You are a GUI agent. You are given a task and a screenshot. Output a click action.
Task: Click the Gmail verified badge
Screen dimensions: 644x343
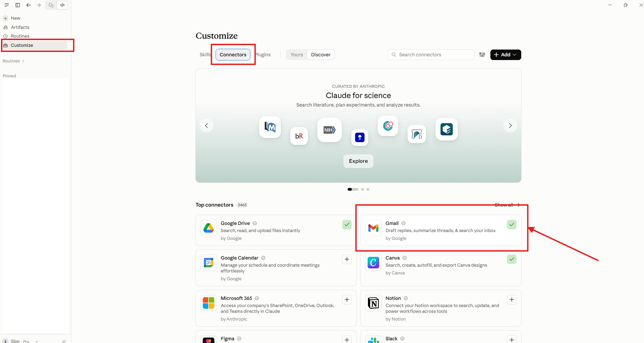pos(404,223)
